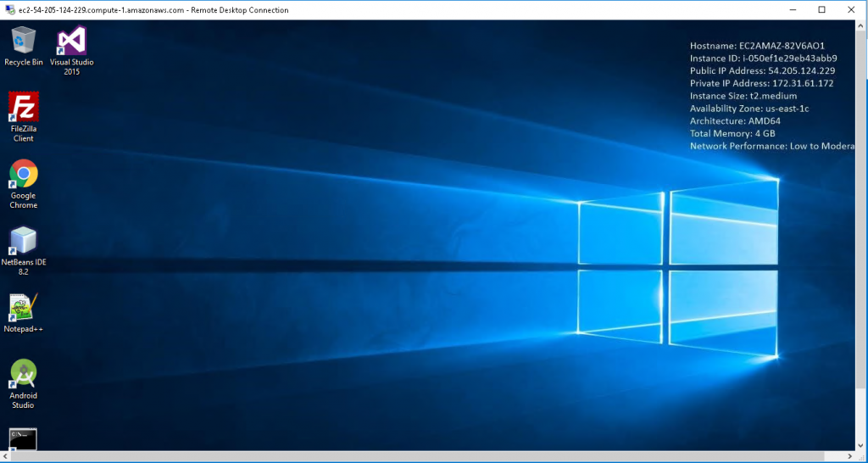Click the vertical scrollbar up arrow
The height and width of the screenshot is (463, 868).
pyautogui.click(x=861, y=25)
